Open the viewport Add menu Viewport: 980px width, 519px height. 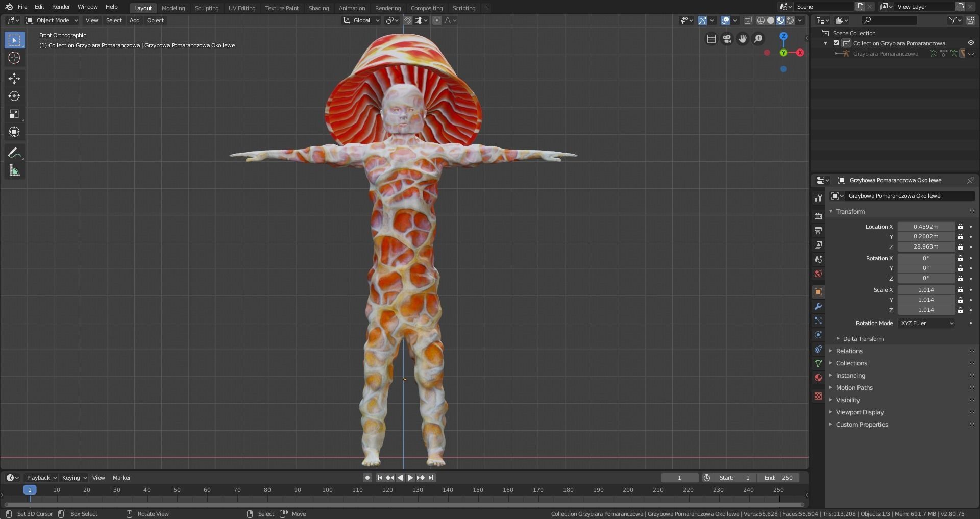click(x=134, y=20)
